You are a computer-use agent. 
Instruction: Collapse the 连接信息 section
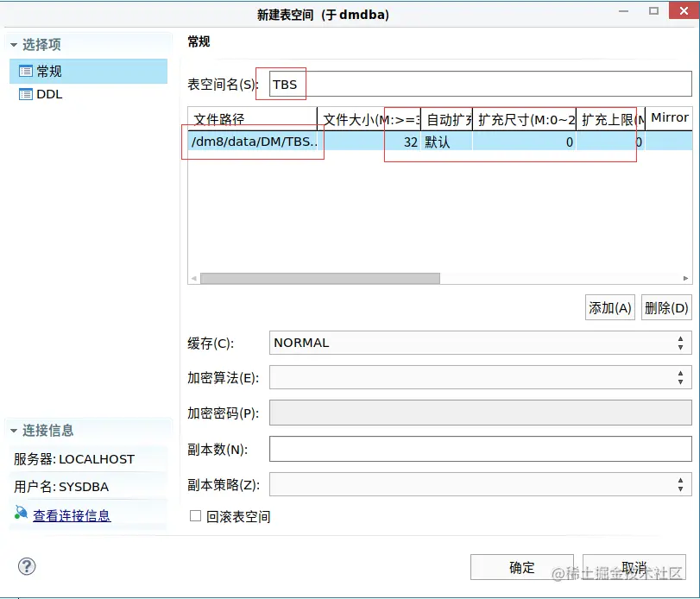pyautogui.click(x=12, y=430)
